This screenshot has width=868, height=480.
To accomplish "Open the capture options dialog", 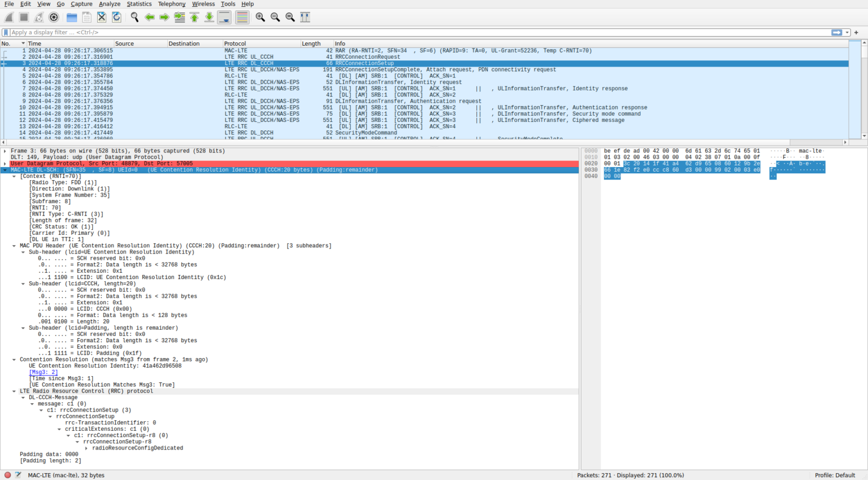I will 54,17.
